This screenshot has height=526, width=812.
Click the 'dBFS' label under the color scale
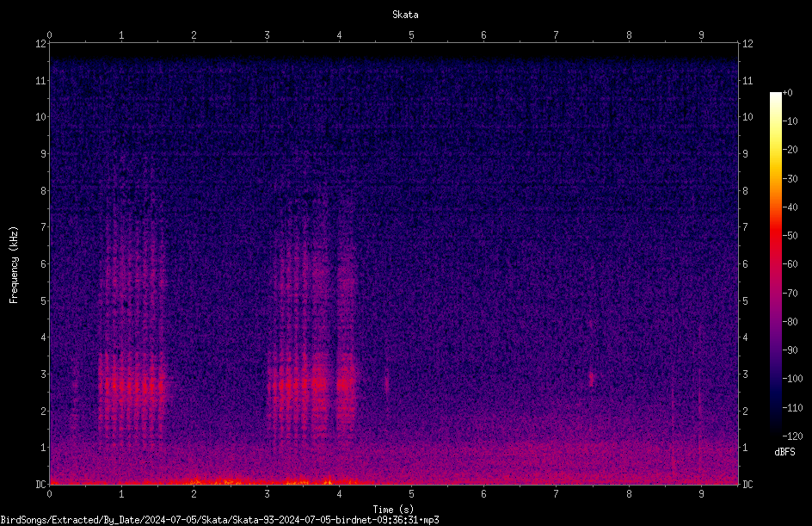tap(784, 452)
